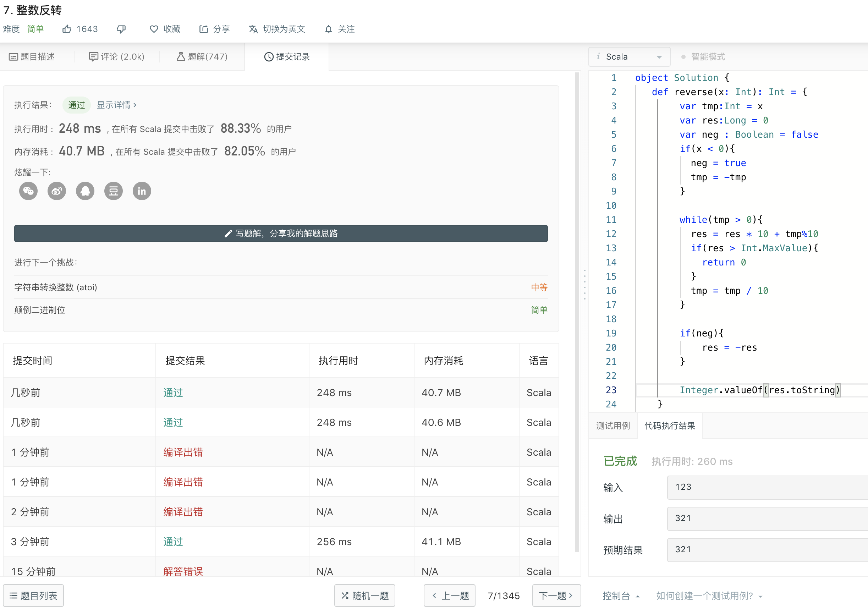Image resolution: width=868 pixels, height=609 pixels.
Task: Share result via Douban icon
Action: coord(114,191)
